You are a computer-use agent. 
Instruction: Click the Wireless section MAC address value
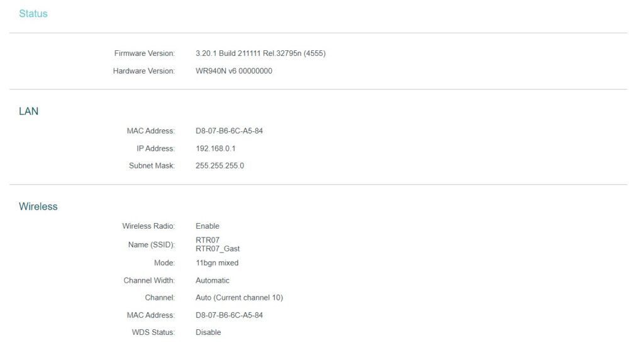point(229,315)
